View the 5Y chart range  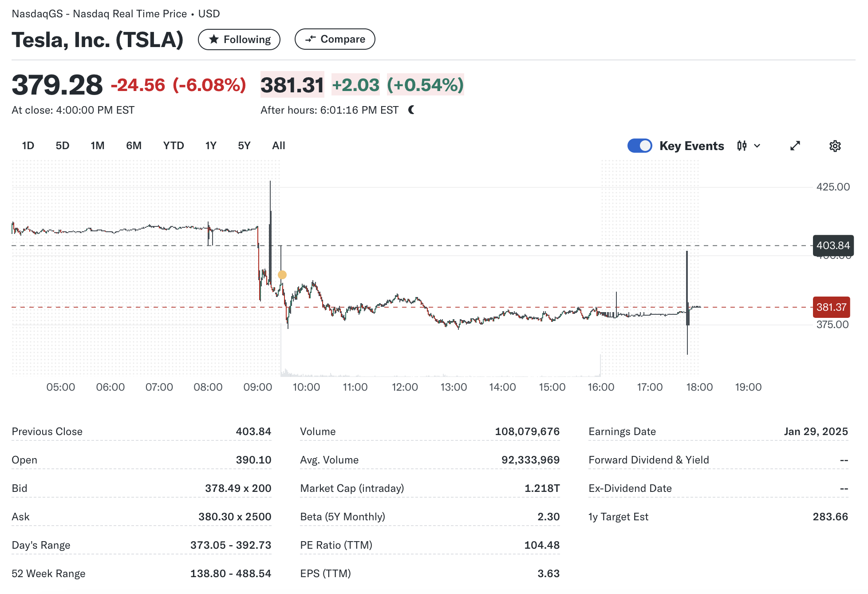244,146
